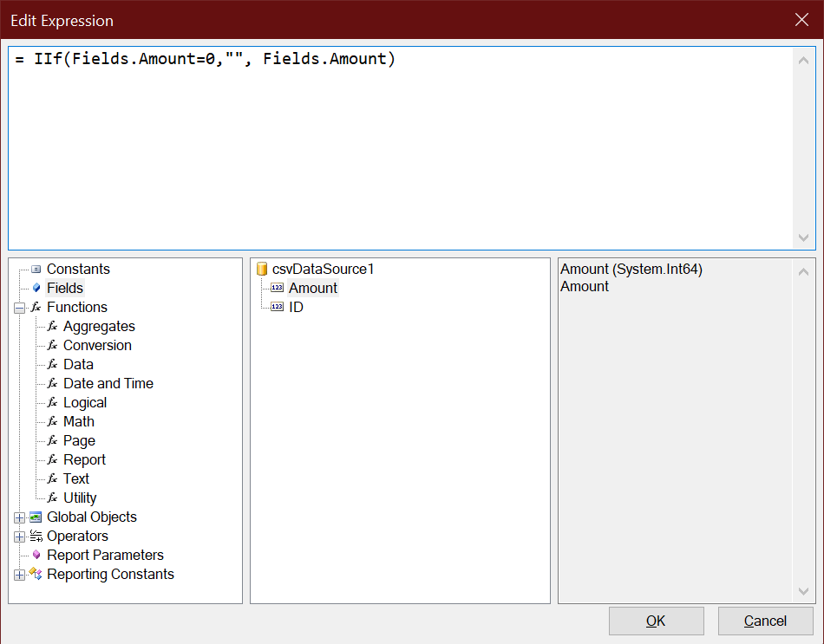This screenshot has height=644, width=824.
Task: Click the fx icon next to Utility
Action: pos(53,498)
